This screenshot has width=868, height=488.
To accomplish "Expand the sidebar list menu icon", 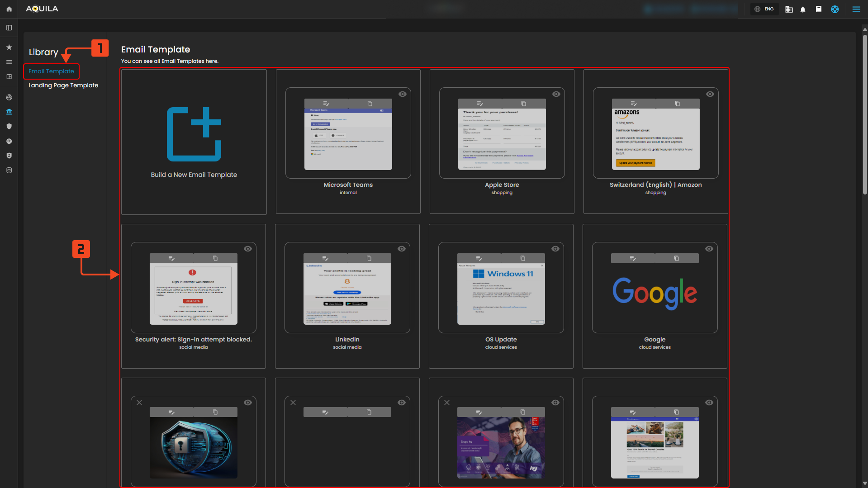I will click(9, 62).
